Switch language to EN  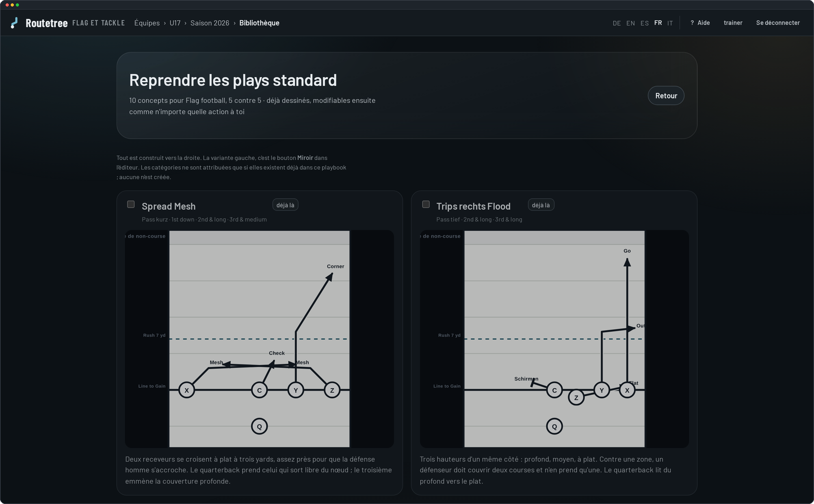tap(630, 23)
